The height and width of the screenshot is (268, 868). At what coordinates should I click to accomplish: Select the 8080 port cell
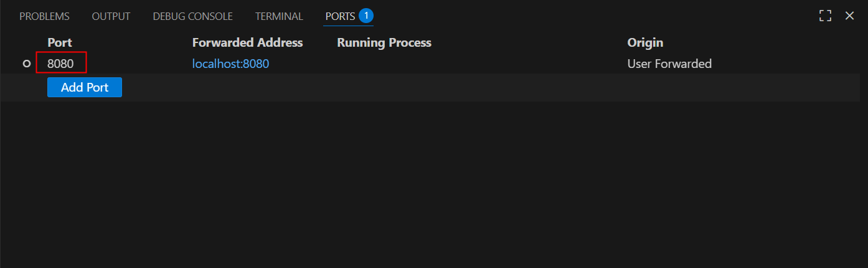coord(60,64)
